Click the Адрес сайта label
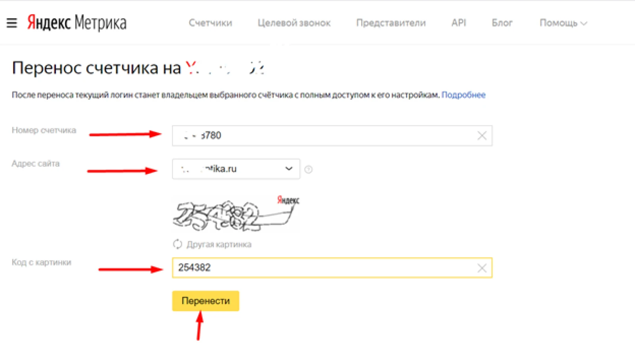 click(x=36, y=164)
